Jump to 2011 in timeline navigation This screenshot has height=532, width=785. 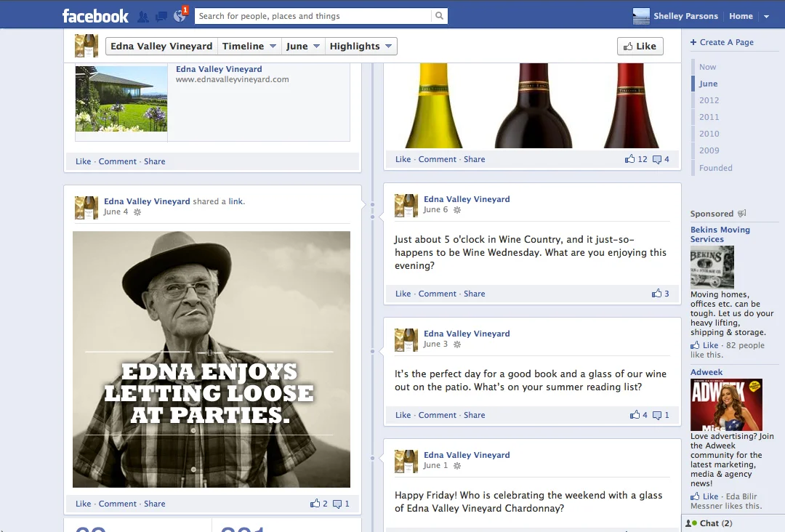(x=709, y=117)
